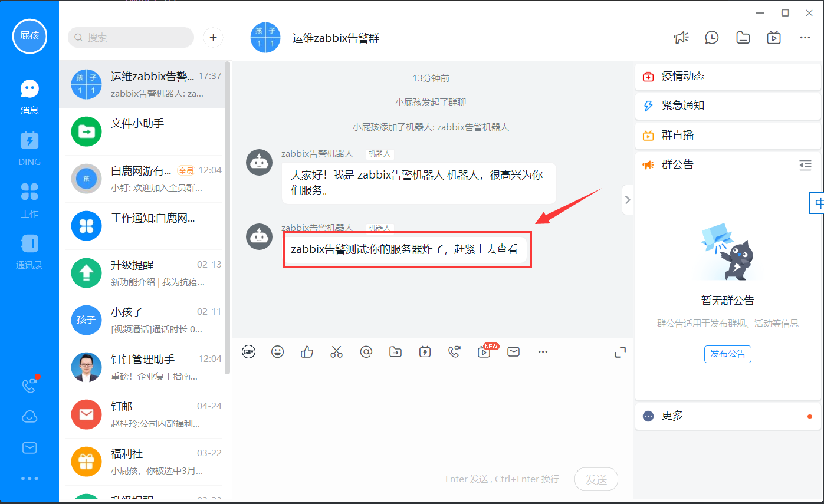Click the group avatar in chat header
The image size is (824, 504).
[265, 38]
